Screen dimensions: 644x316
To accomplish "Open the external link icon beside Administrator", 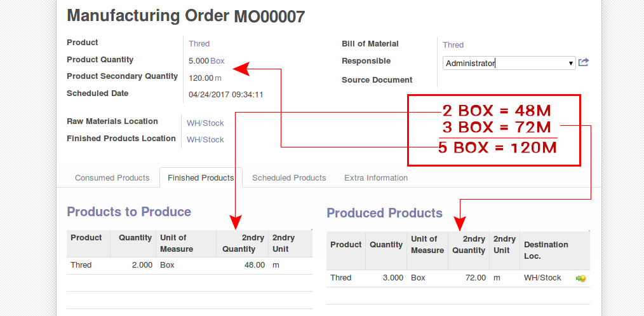I will click(x=583, y=62).
